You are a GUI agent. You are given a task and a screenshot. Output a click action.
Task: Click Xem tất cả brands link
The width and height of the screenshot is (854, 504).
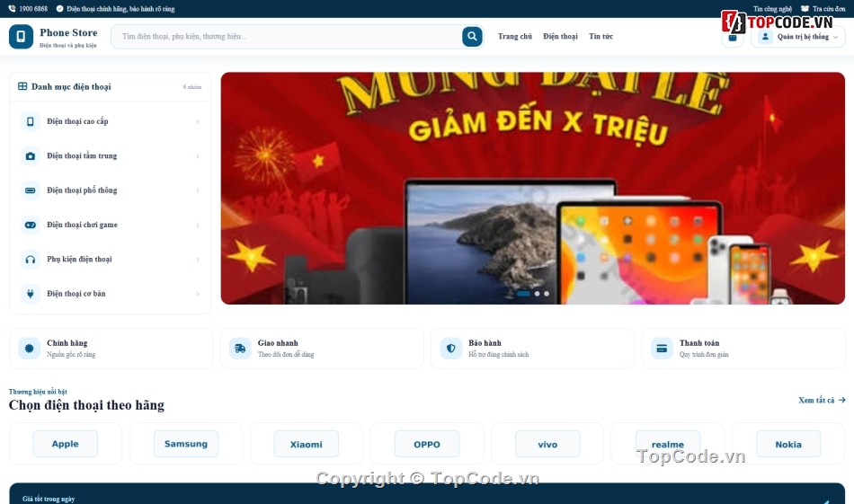(822, 400)
